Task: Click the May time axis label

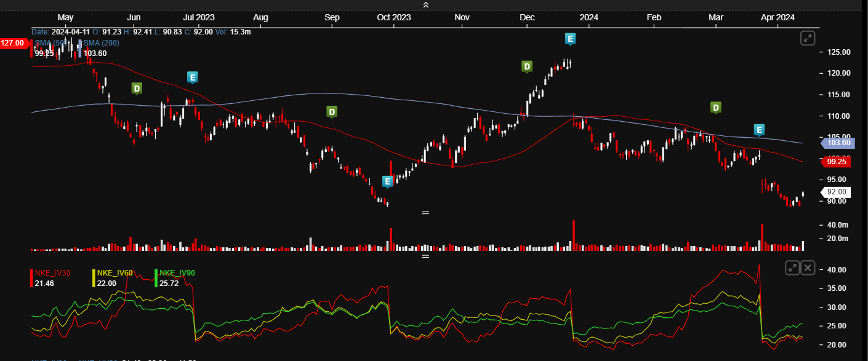Action: click(65, 17)
